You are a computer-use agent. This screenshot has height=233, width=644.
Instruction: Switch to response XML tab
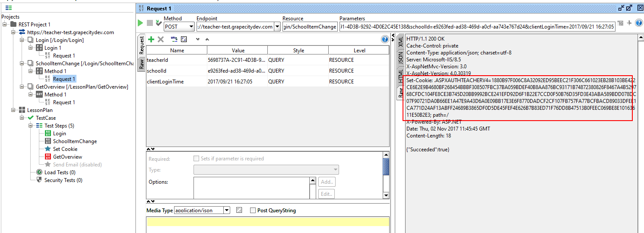[400, 42]
